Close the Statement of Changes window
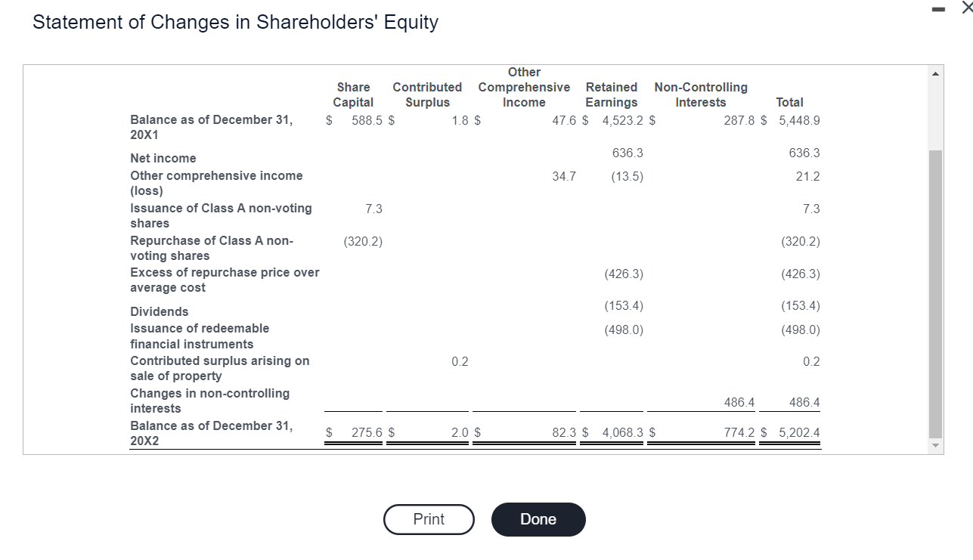The width and height of the screenshot is (973, 560). pos(964,9)
